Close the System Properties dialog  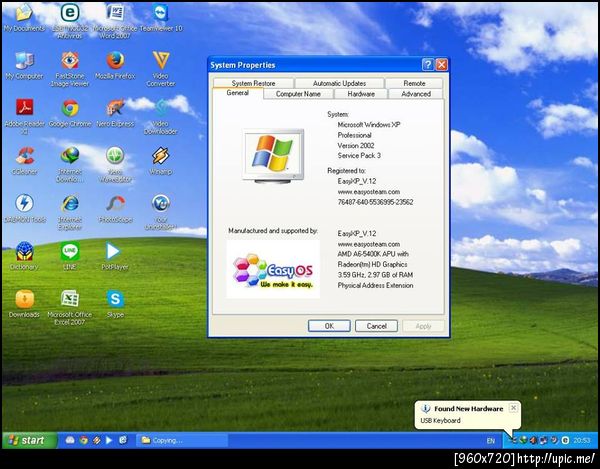(442, 65)
